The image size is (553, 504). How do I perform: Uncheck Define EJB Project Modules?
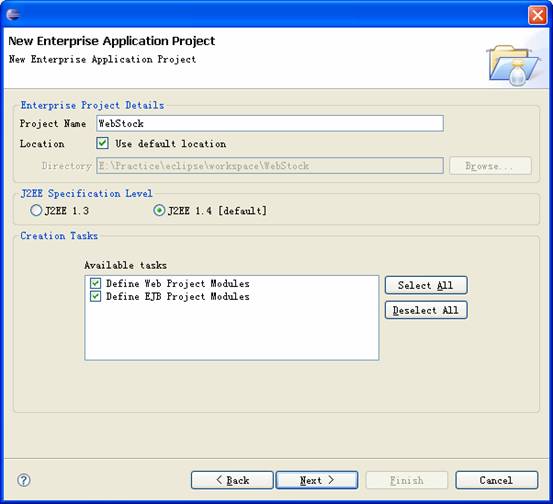(x=95, y=296)
